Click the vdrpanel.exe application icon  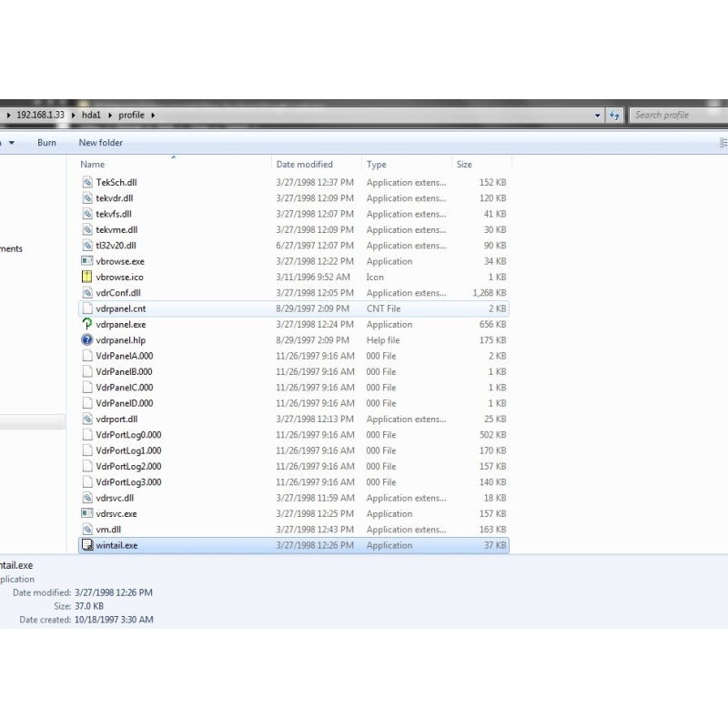pyautogui.click(x=87, y=325)
